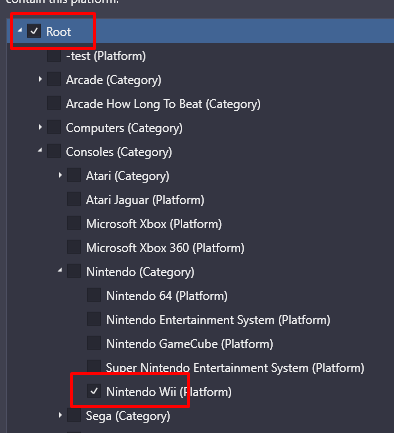The image size is (394, 433).
Task: Check Nintendo Entertainment System (Platform) checkbox
Action: 94,319
